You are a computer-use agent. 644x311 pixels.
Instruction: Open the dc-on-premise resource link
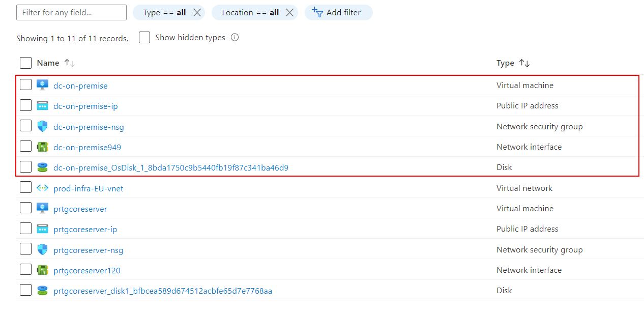click(80, 86)
